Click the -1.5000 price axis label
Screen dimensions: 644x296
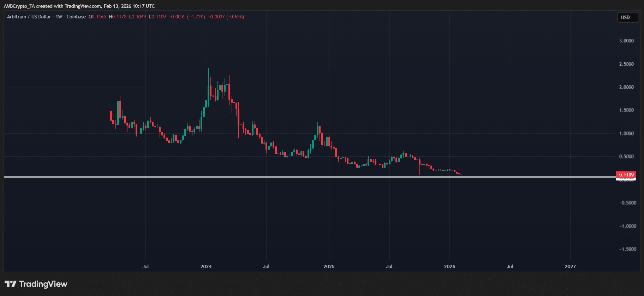click(x=627, y=249)
